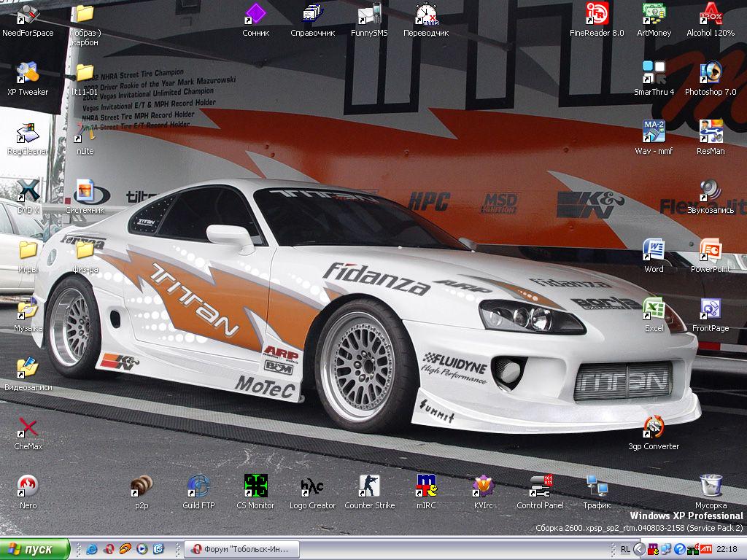
Task: Launch 3gp Converter shortcut
Action: (654, 434)
